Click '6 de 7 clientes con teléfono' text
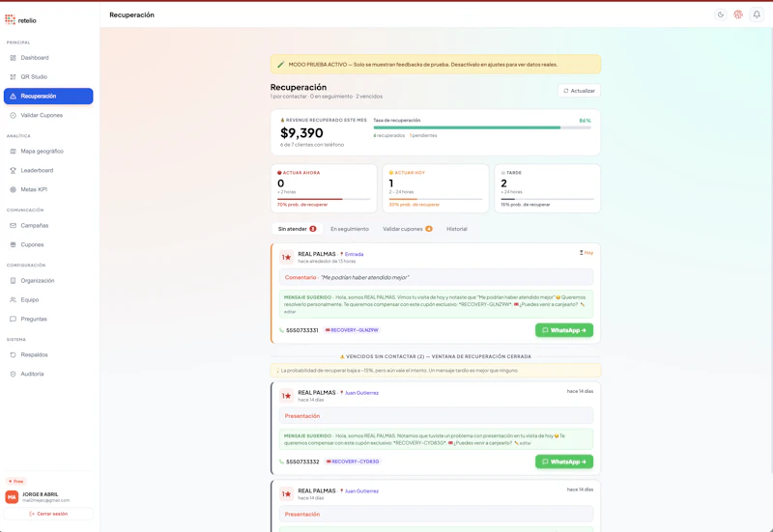 [x=312, y=145]
